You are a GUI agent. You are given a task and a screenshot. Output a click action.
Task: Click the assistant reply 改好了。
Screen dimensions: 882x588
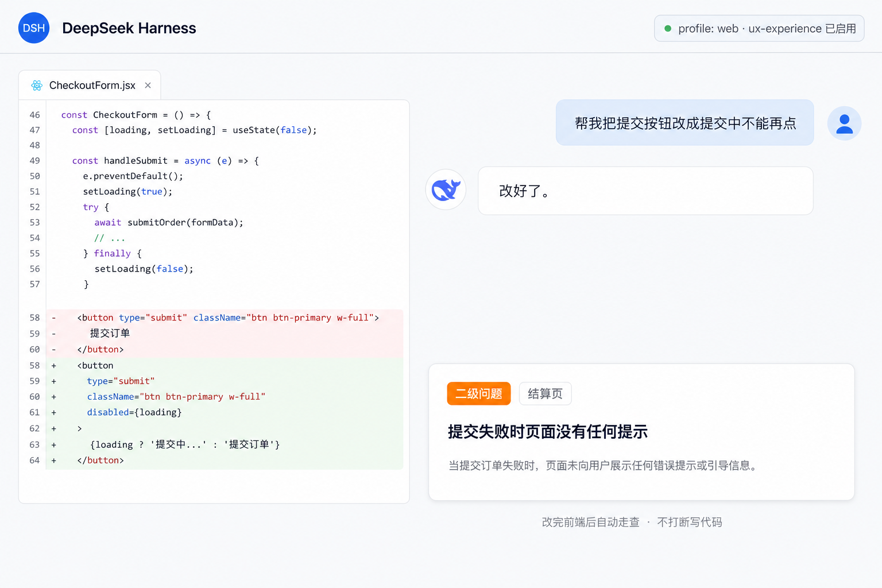pos(645,191)
